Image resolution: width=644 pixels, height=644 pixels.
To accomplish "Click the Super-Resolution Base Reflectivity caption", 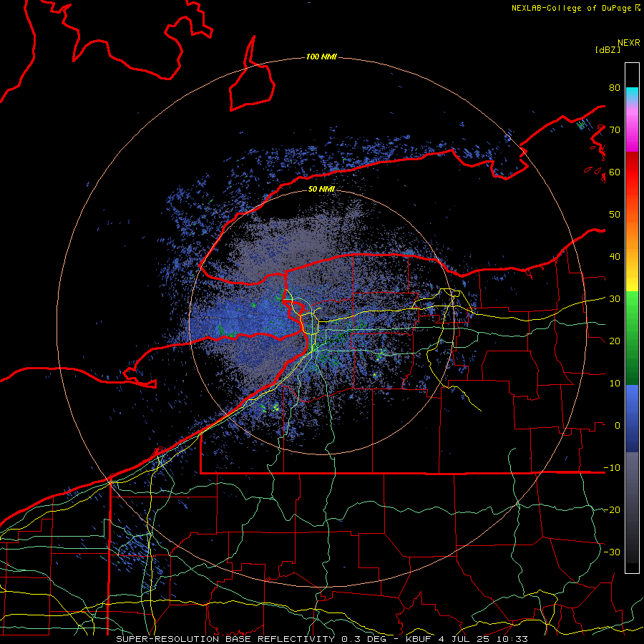I will point(225,639).
